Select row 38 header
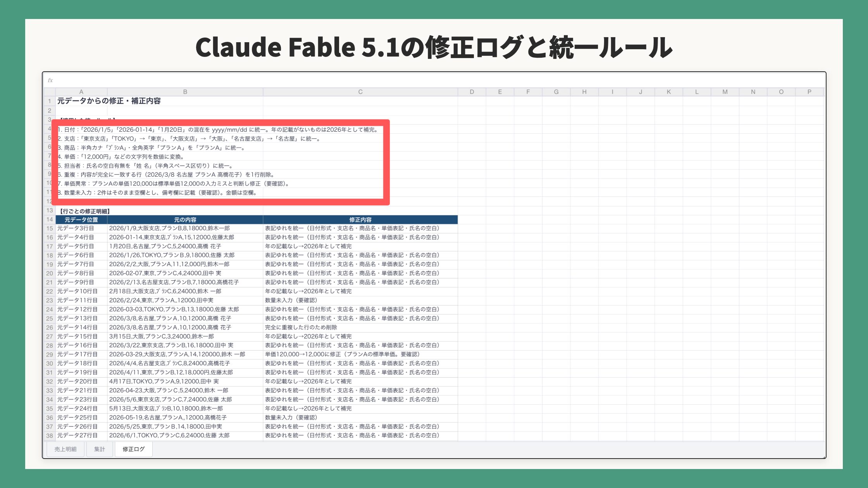This screenshot has width=868, height=488. 50,436
